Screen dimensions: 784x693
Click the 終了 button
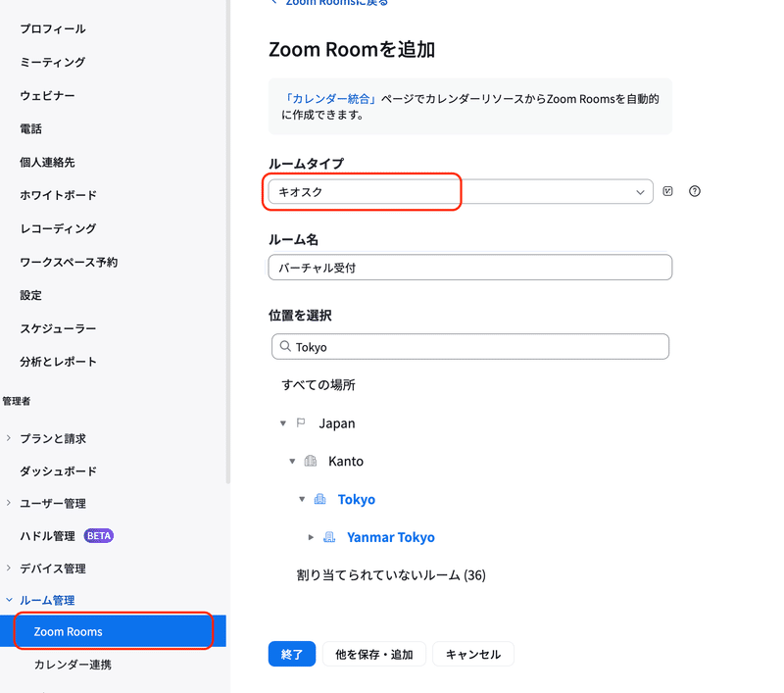click(x=292, y=654)
